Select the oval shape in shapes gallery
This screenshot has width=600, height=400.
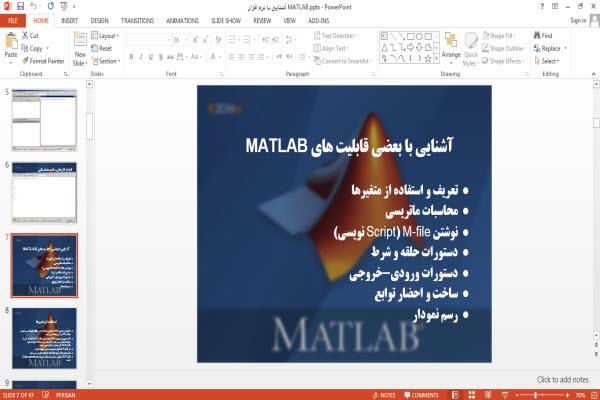click(419, 36)
